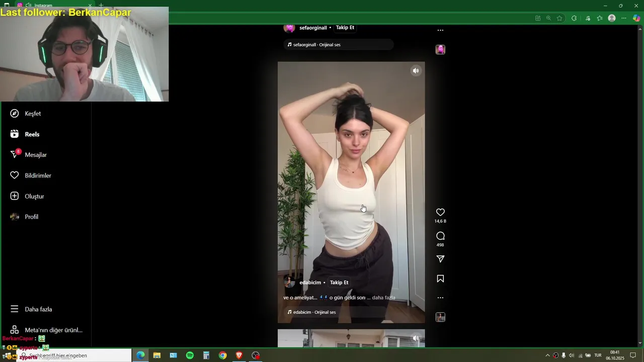Viewport: 644px width, 362px height.
Task: Open comments on the reel showing 498
Action: [440, 236]
